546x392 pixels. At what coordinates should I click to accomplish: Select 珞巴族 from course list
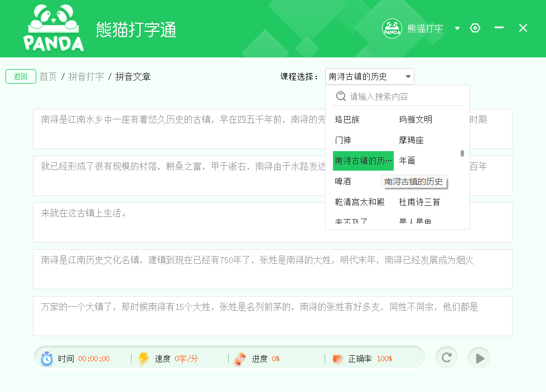(x=347, y=120)
